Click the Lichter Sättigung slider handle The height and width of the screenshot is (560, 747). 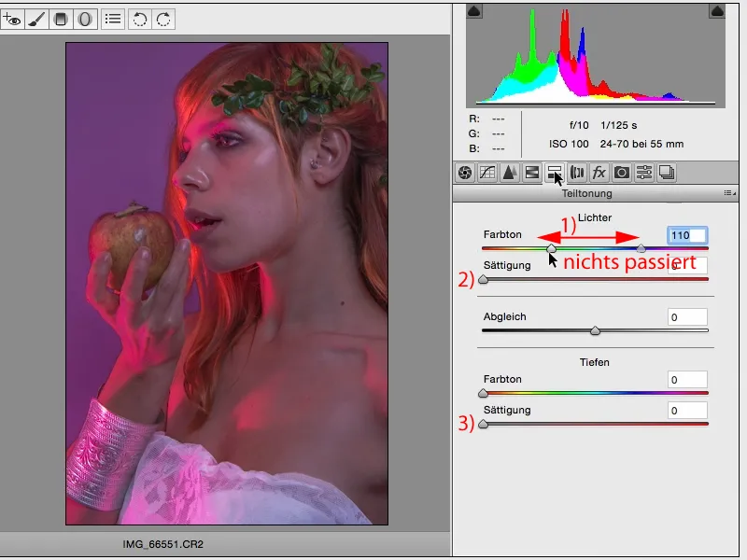click(483, 279)
